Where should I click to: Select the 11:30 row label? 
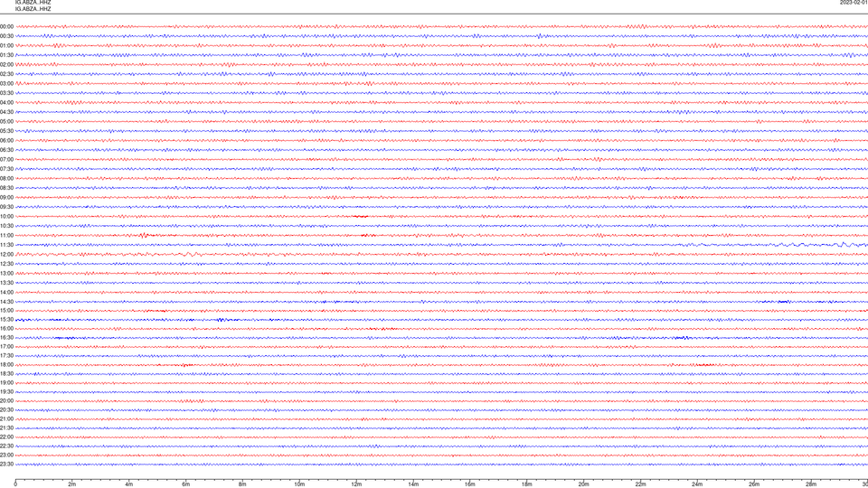point(6,245)
